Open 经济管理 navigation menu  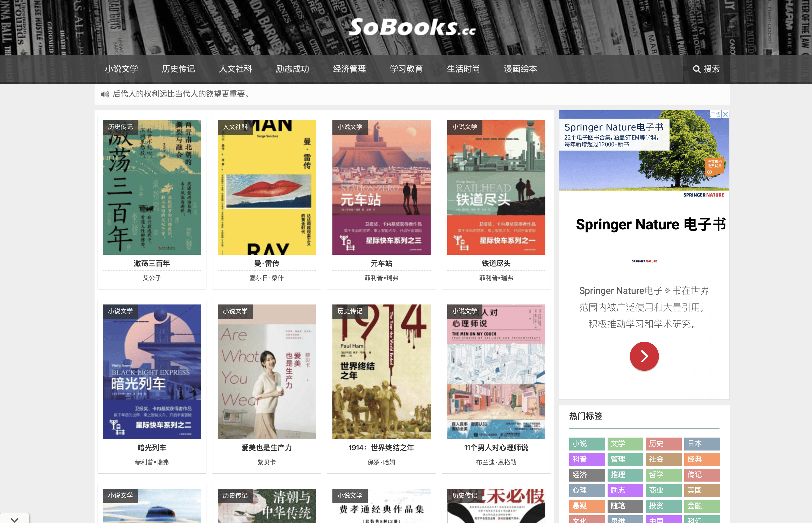pos(350,69)
